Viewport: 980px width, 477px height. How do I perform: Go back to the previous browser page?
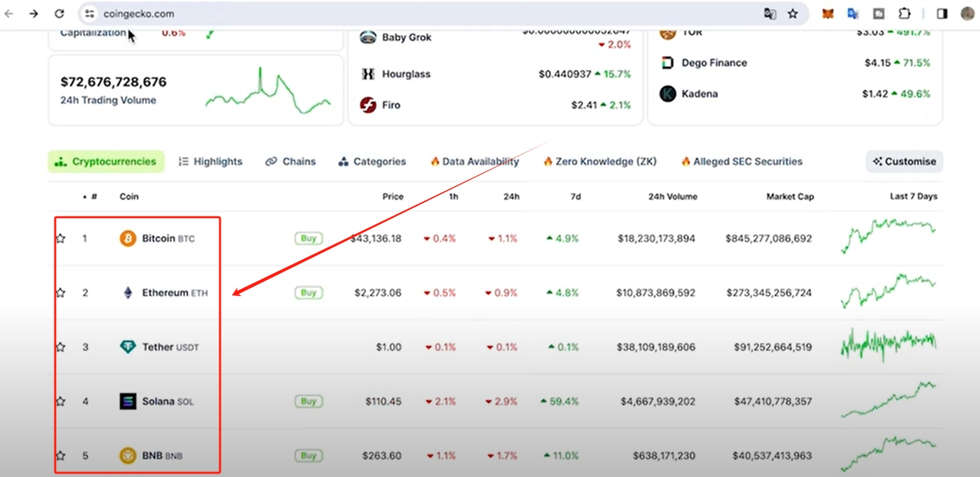point(9,13)
